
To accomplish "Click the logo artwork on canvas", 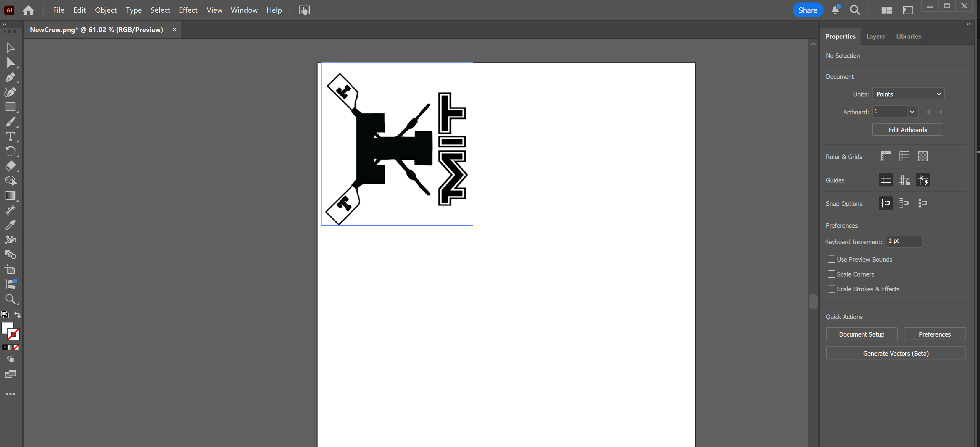I will point(397,144).
